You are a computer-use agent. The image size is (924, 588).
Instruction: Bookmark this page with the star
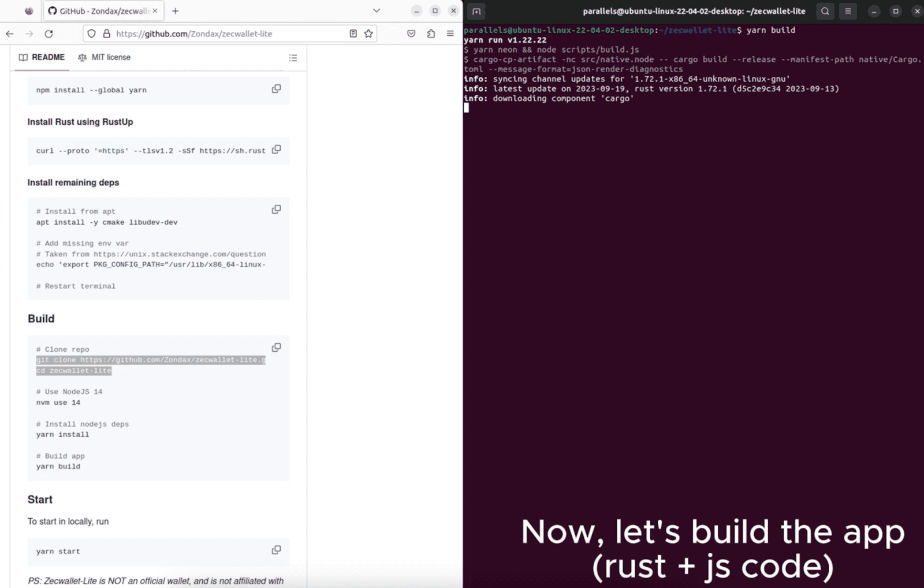[368, 34]
